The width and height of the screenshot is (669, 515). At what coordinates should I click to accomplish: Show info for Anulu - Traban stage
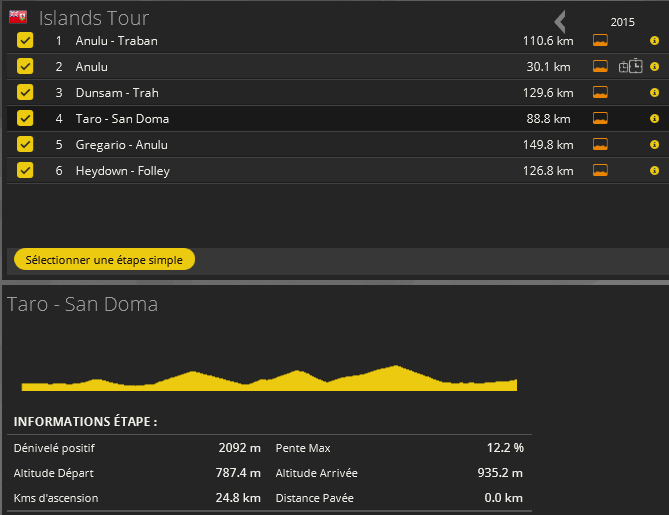point(654,41)
